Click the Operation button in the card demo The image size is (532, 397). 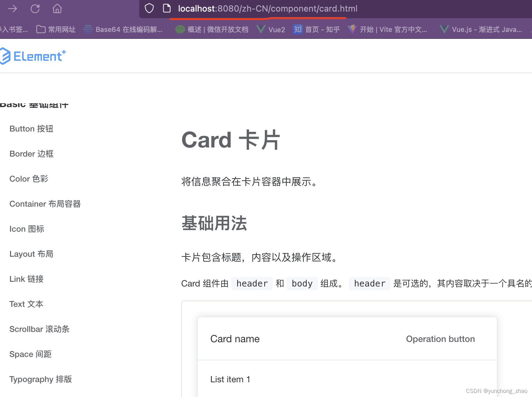(x=440, y=339)
